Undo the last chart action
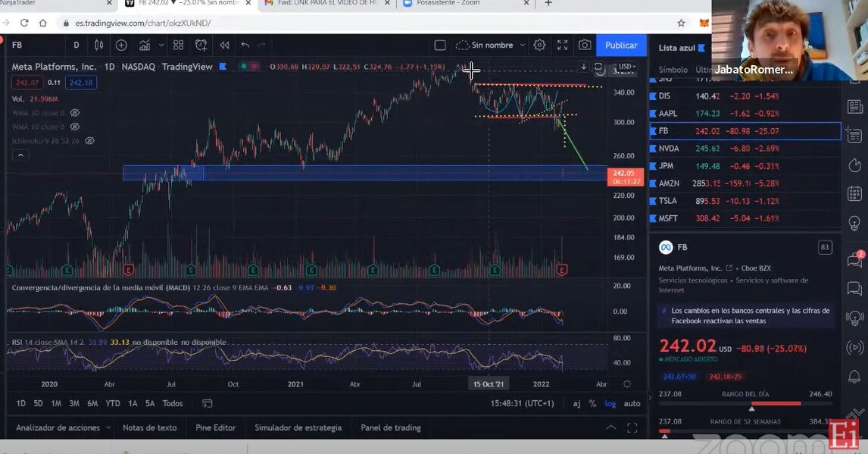 pos(245,45)
